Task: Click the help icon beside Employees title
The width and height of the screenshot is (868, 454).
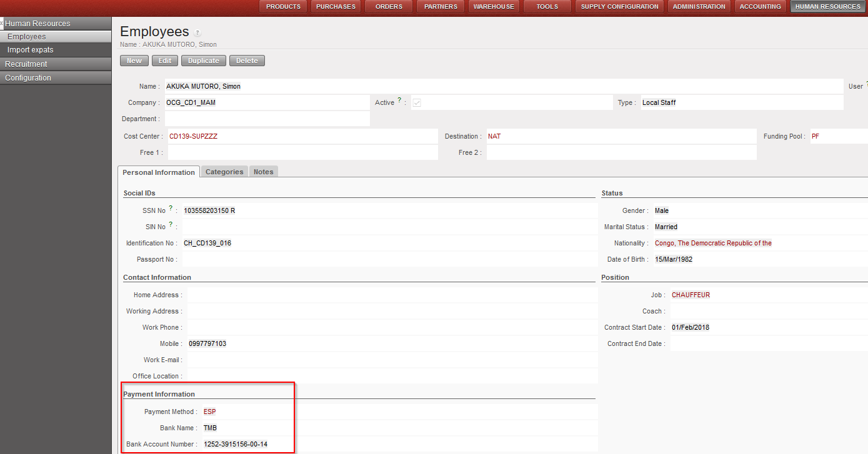Action: (x=198, y=33)
